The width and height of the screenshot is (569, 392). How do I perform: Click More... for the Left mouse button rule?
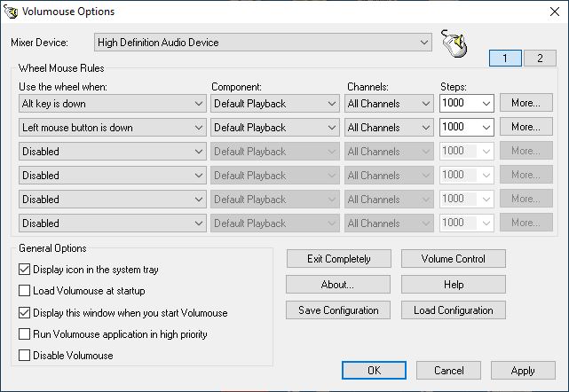click(526, 127)
